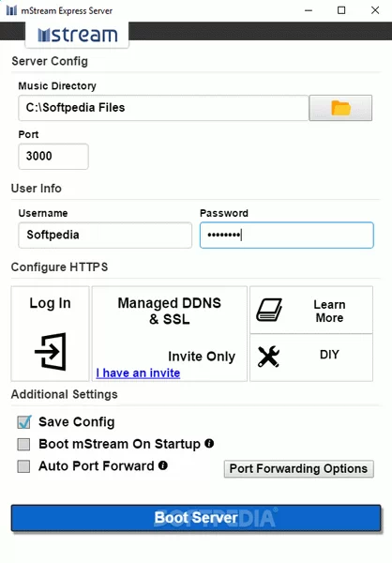Click into the Music Directory field
The width and height of the screenshot is (392, 563).
164,108
